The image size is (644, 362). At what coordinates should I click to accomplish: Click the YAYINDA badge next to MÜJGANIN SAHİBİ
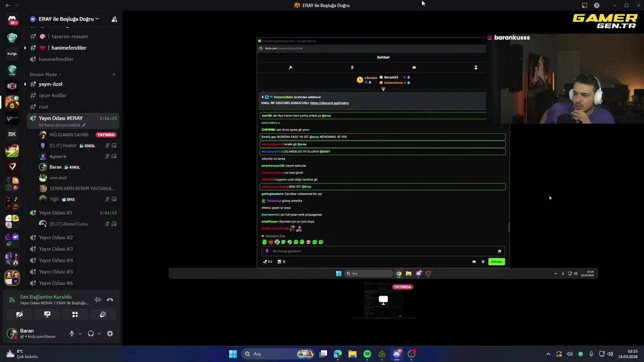(106, 135)
